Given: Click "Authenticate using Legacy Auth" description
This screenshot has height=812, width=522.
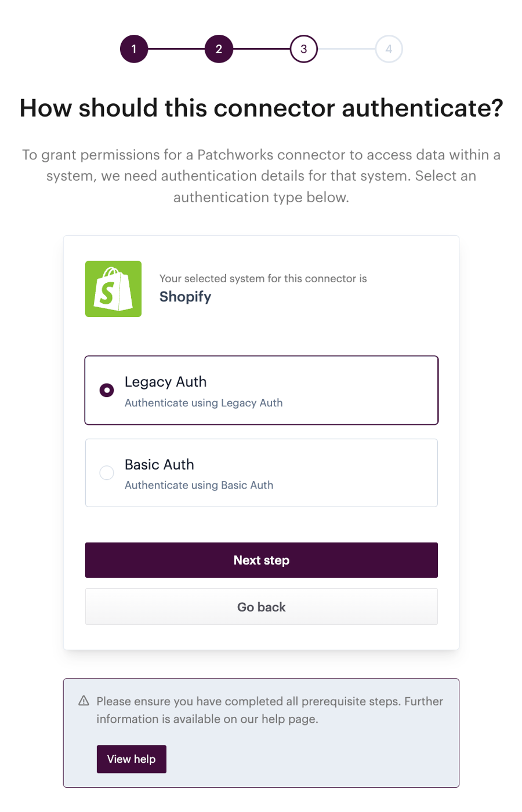Looking at the screenshot, I should coord(204,403).
